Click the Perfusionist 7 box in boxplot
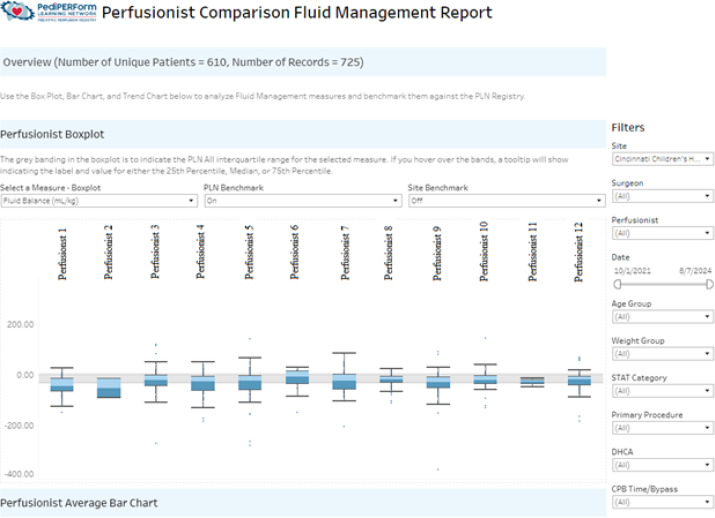Image resolution: width=715 pixels, height=518 pixels. [344, 382]
